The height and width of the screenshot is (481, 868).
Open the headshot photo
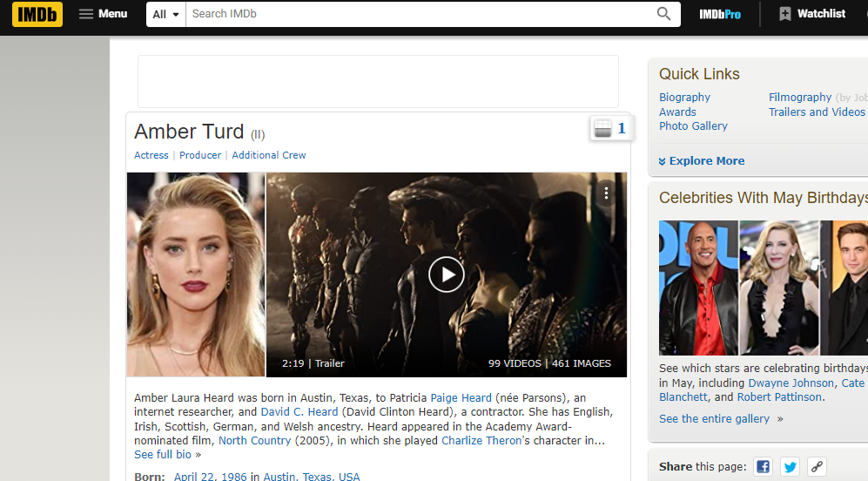click(196, 274)
